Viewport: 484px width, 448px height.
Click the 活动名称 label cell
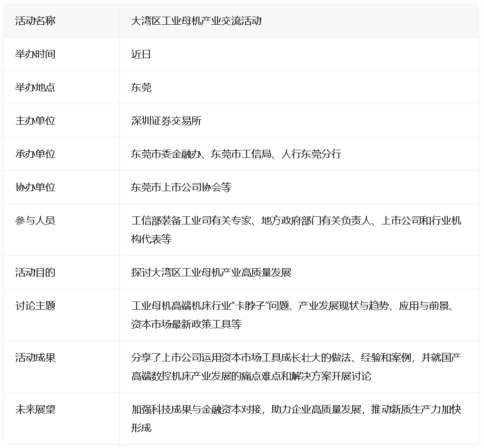pyautogui.click(x=35, y=21)
